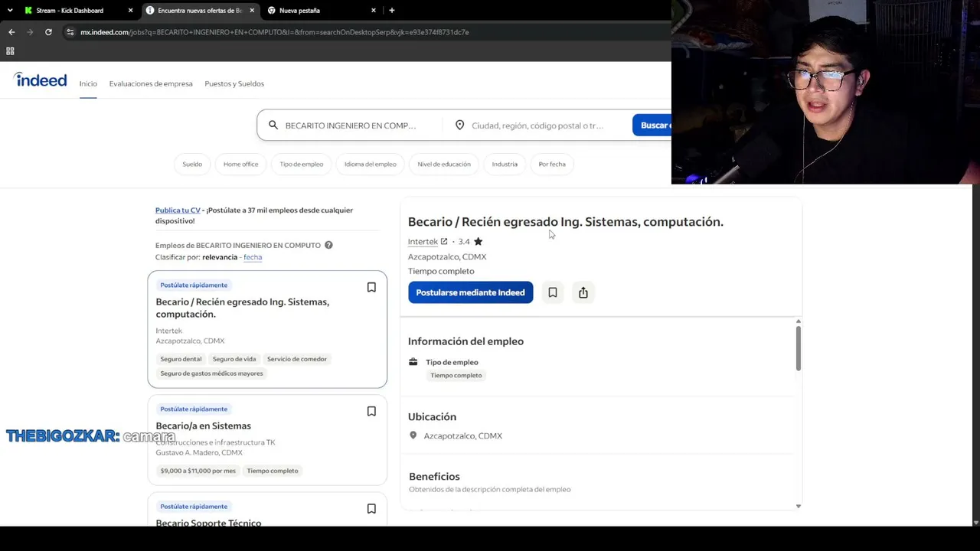
Task: Go back with the browser back arrow
Action: click(x=11, y=32)
